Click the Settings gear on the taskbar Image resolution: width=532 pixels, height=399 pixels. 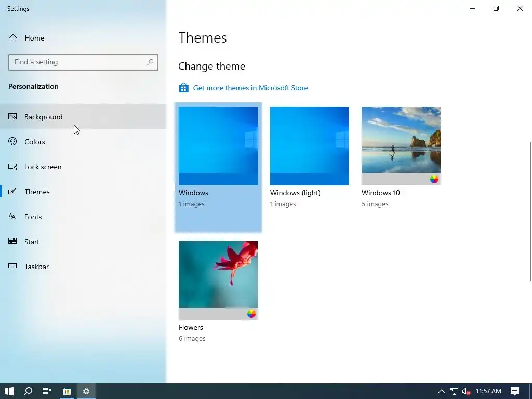point(86,391)
